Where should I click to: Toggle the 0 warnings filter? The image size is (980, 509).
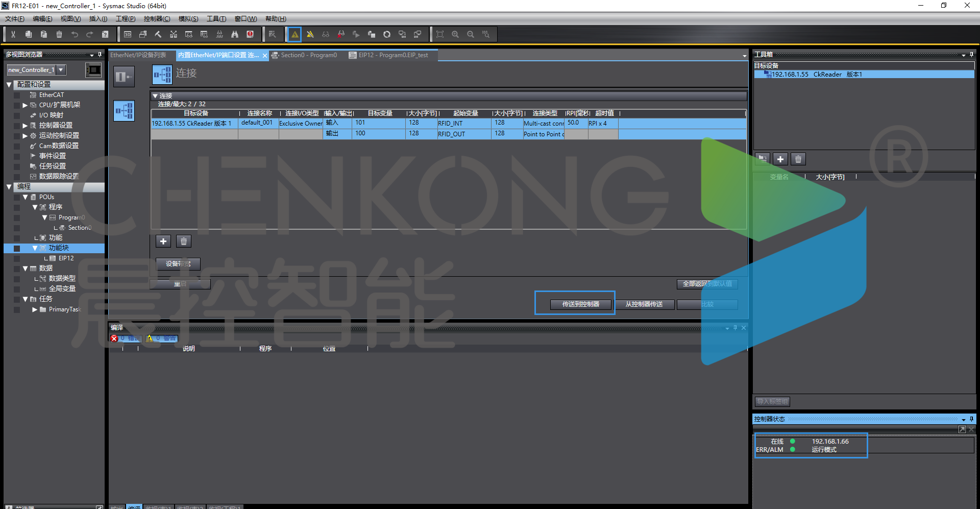click(162, 338)
